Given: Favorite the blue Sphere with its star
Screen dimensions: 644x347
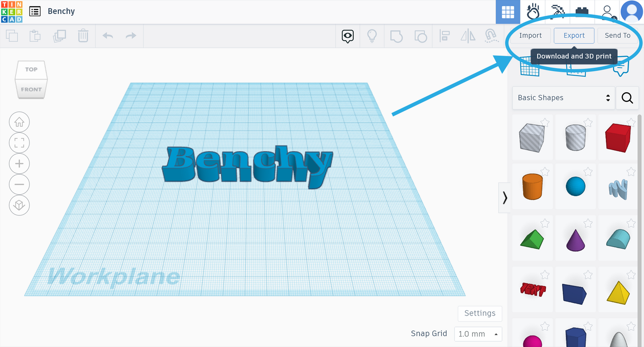Looking at the screenshot, I should click(588, 172).
